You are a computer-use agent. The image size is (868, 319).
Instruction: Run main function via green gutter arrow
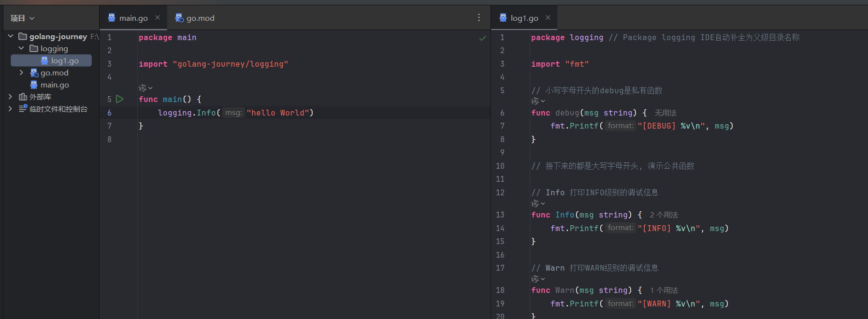click(x=120, y=99)
